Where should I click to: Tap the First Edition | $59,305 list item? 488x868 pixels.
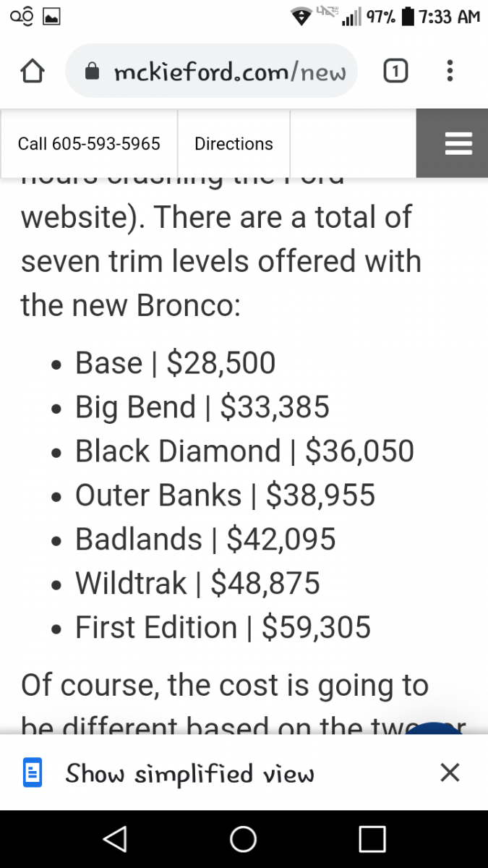coord(223,627)
